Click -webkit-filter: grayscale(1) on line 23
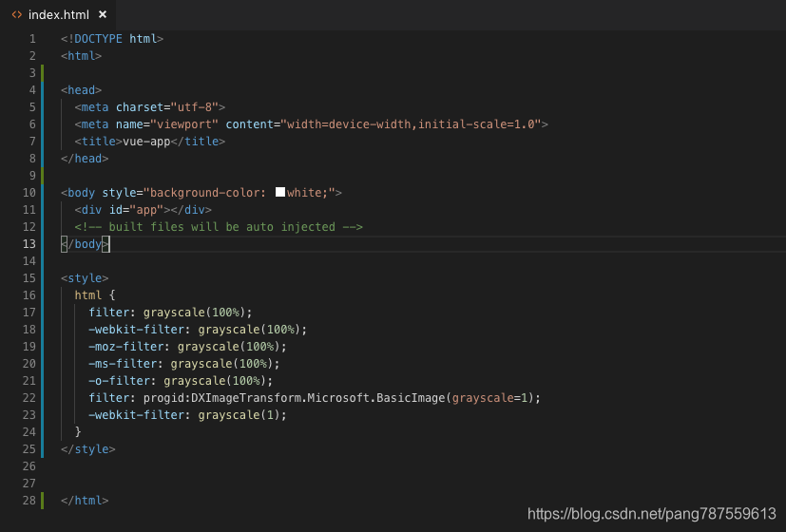The image size is (786, 532). (187, 415)
